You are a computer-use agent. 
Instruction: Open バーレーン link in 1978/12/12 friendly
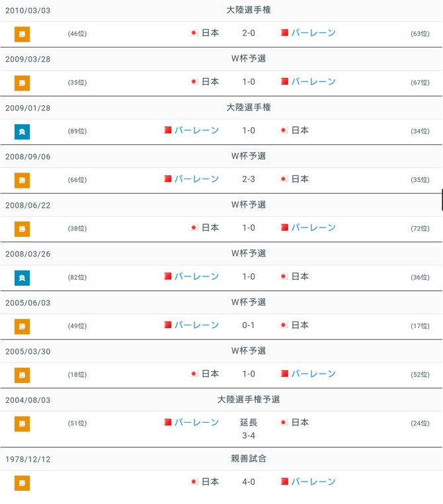[x=313, y=482]
